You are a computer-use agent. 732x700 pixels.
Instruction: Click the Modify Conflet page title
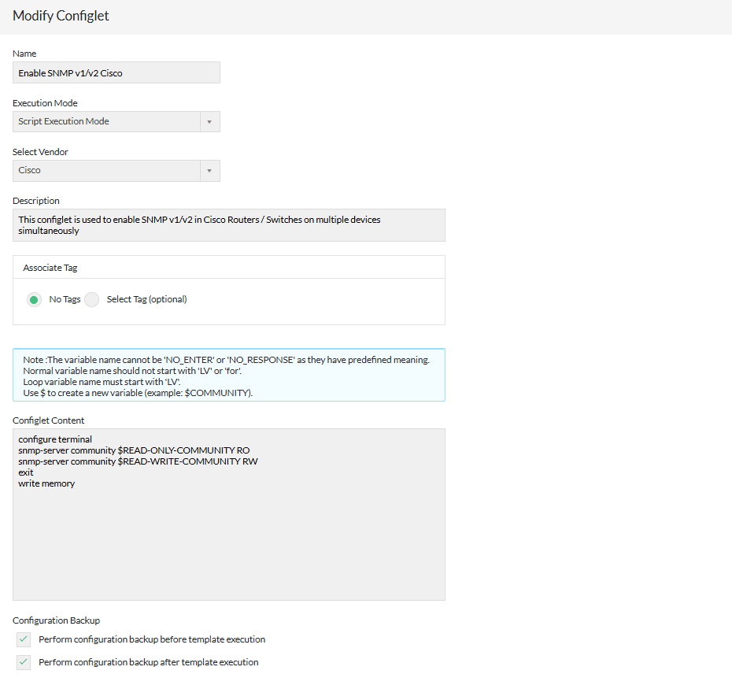click(x=61, y=16)
